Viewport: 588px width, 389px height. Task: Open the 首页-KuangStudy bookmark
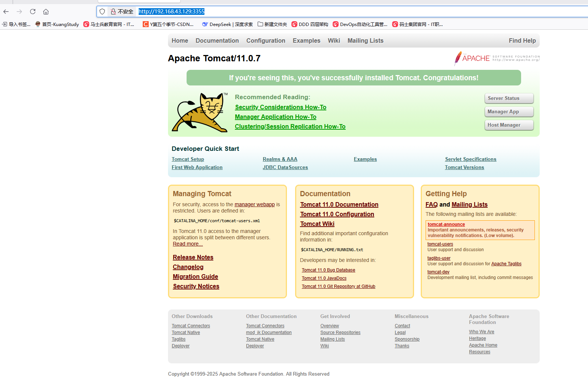[57, 24]
